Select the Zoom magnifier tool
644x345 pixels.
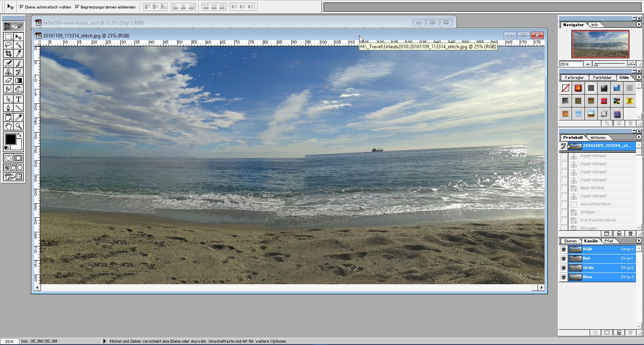pos(19,126)
